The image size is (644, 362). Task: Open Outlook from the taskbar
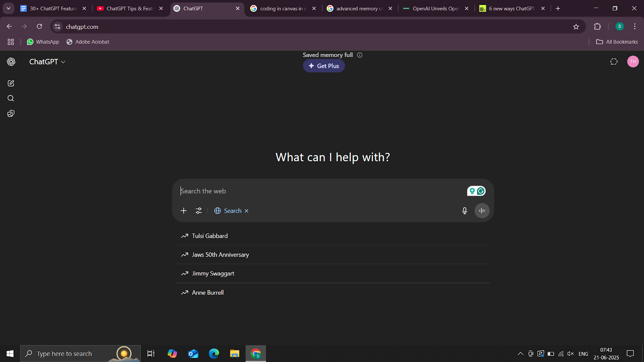click(193, 354)
